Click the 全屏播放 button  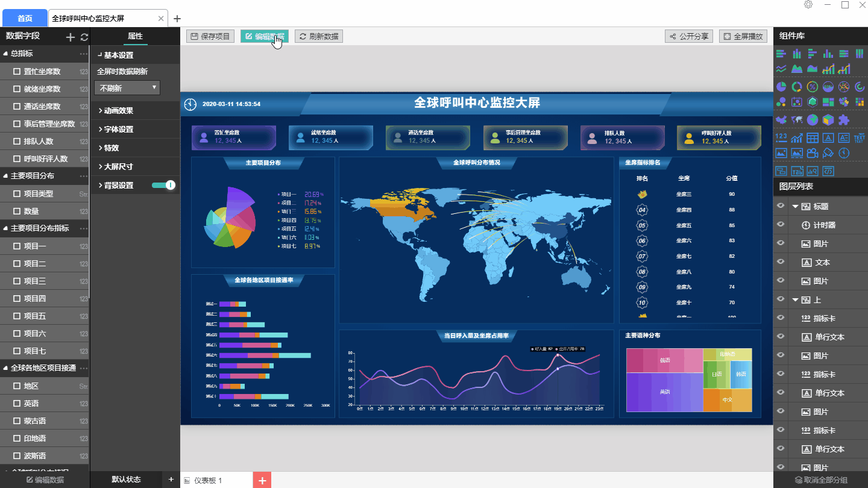click(x=743, y=36)
